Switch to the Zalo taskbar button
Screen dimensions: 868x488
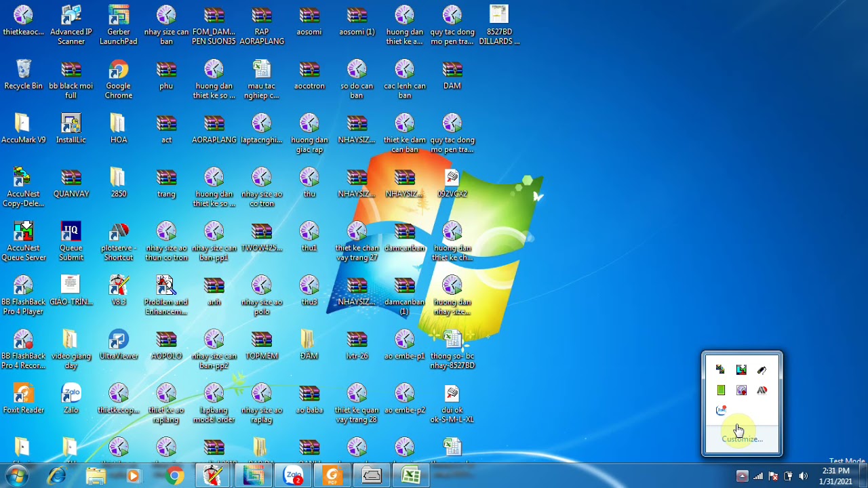294,476
